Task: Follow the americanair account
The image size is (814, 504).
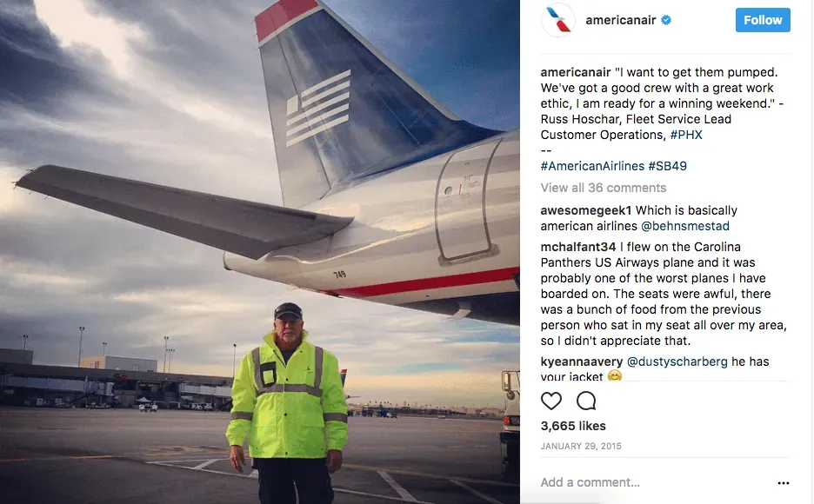Action: (762, 19)
